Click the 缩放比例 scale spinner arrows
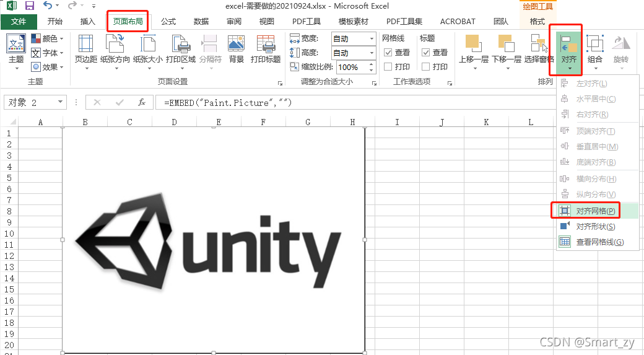The image size is (644, 355). point(372,67)
